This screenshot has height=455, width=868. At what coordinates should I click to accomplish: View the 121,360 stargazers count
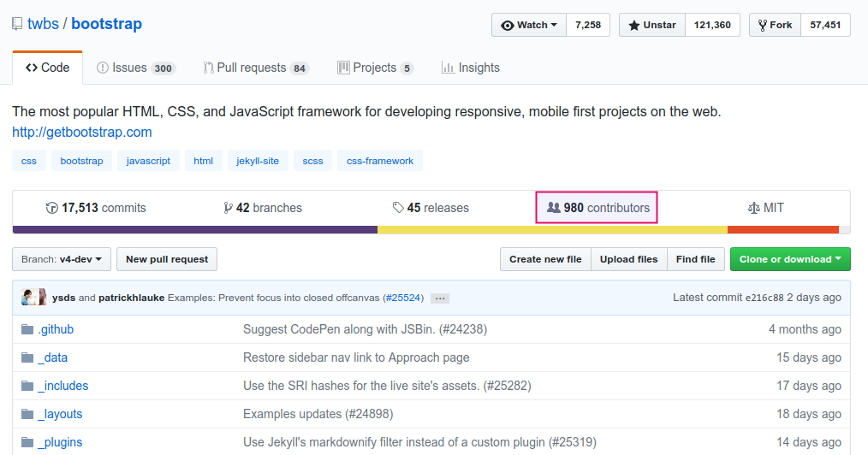pyautogui.click(x=712, y=25)
